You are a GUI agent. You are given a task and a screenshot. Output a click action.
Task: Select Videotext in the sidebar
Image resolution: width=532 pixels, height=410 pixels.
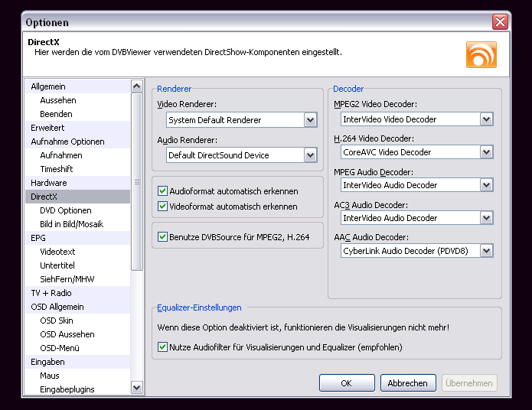click(x=78, y=252)
